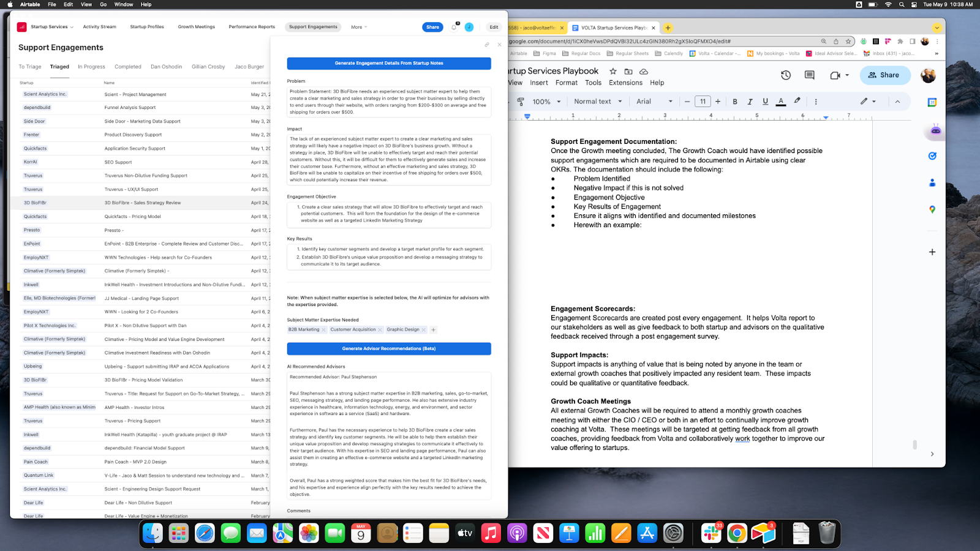Switch to the Activity Stream page
The width and height of the screenshot is (980, 551).
coord(99,27)
